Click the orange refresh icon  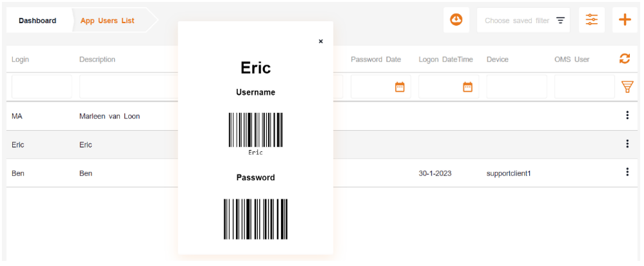[x=624, y=59]
